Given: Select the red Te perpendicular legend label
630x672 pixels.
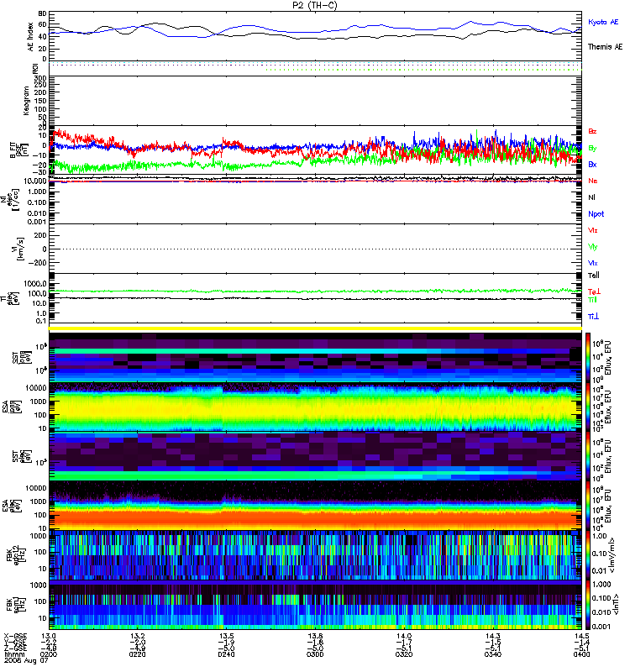Looking at the screenshot, I should [x=594, y=291].
